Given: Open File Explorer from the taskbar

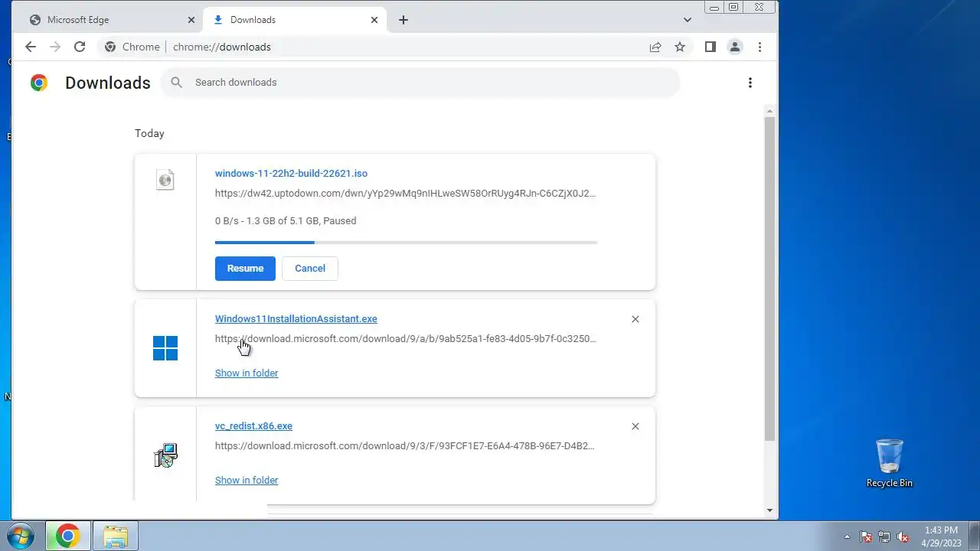Looking at the screenshot, I should [x=116, y=536].
